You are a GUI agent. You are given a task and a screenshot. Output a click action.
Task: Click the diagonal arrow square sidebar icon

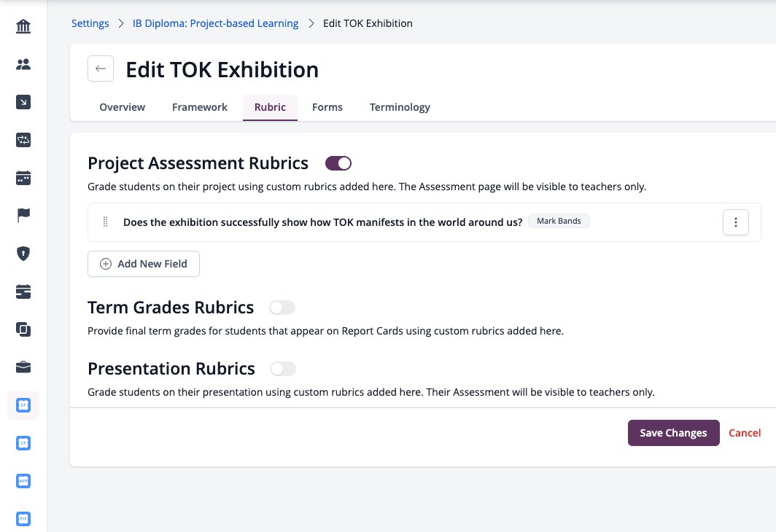pyautogui.click(x=23, y=102)
